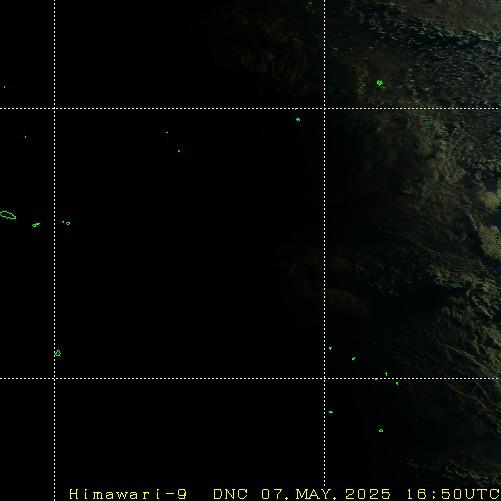Click the largest green island outline
The height and width of the screenshot is (501, 501).
[8, 215]
